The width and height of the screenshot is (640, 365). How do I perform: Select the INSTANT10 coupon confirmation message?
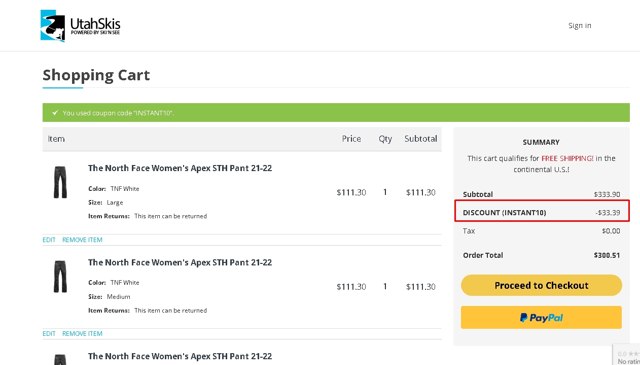point(118,113)
